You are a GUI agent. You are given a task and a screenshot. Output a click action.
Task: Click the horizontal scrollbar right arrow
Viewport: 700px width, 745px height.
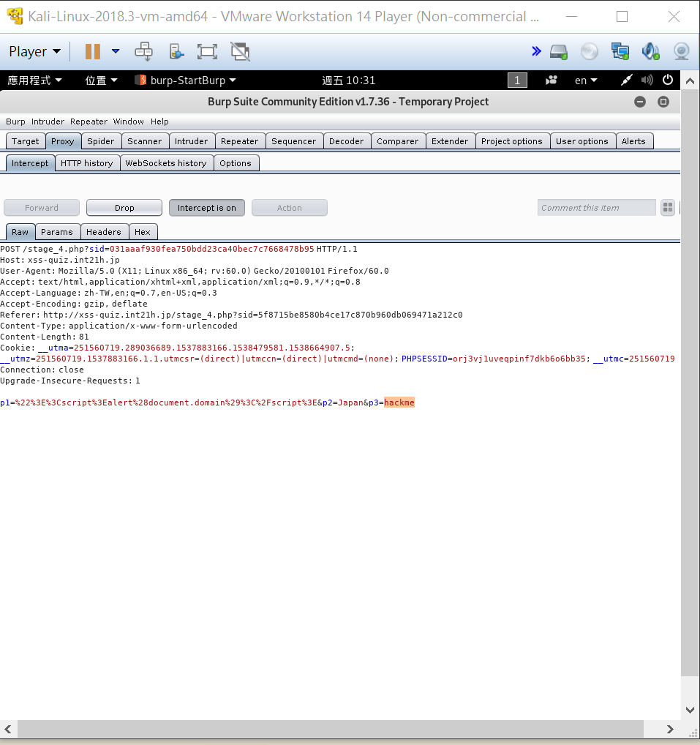pos(669,729)
